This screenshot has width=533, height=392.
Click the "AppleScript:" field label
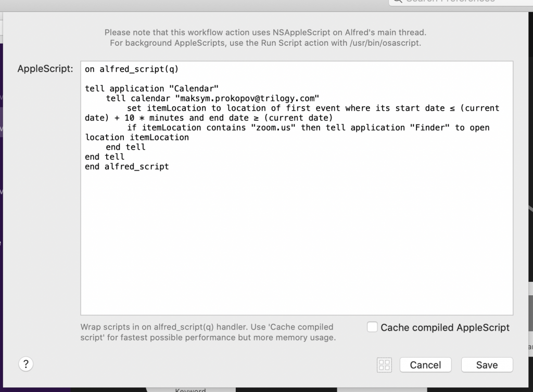tap(45, 69)
